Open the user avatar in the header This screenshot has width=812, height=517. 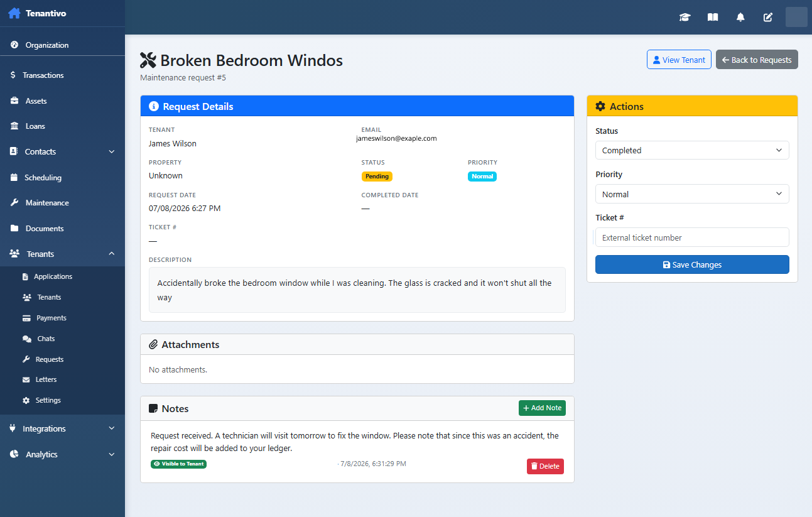coord(796,17)
